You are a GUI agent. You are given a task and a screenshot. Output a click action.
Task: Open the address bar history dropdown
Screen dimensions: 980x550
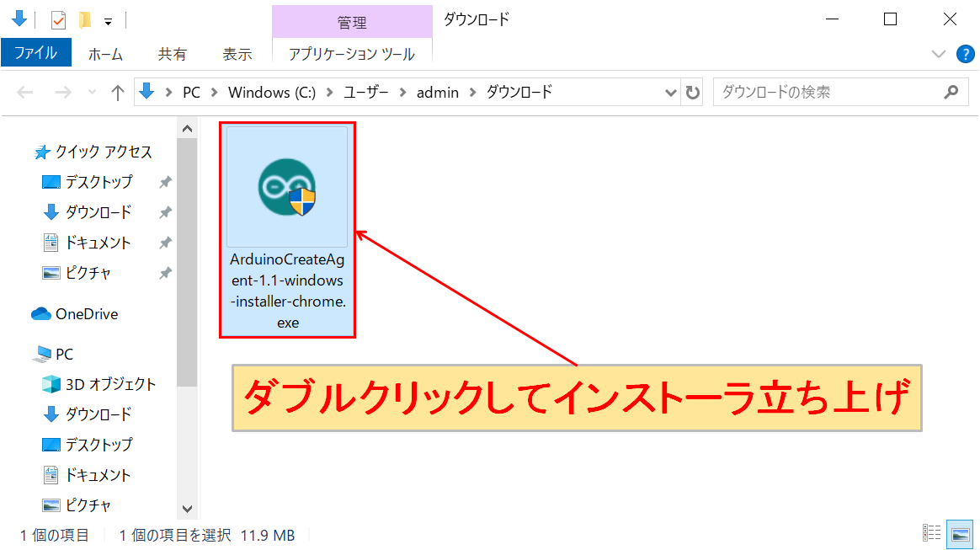(671, 93)
